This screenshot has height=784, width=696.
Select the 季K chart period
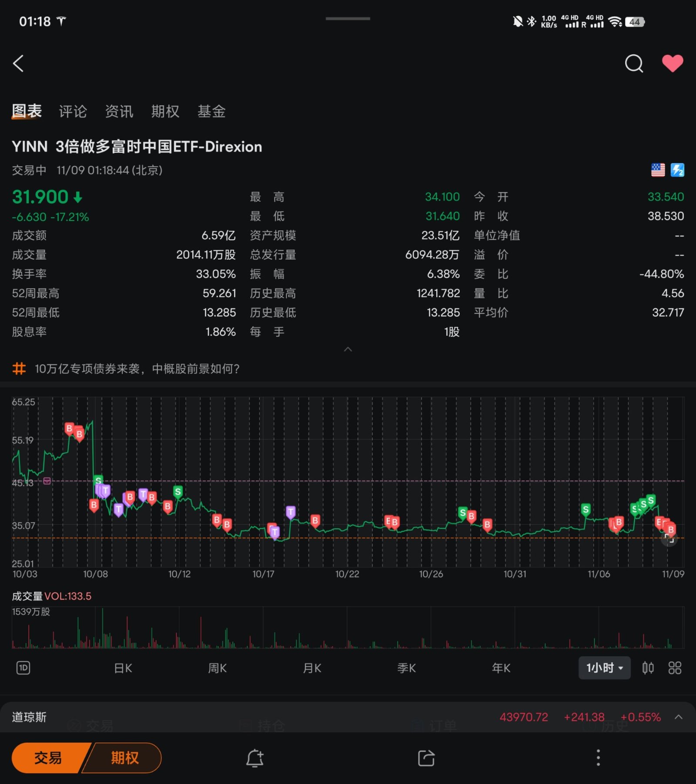(x=406, y=668)
